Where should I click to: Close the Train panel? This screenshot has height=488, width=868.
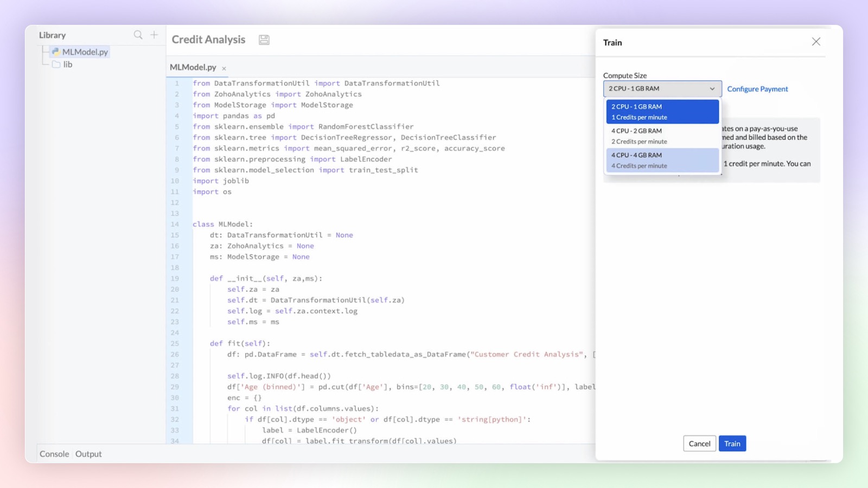816,42
